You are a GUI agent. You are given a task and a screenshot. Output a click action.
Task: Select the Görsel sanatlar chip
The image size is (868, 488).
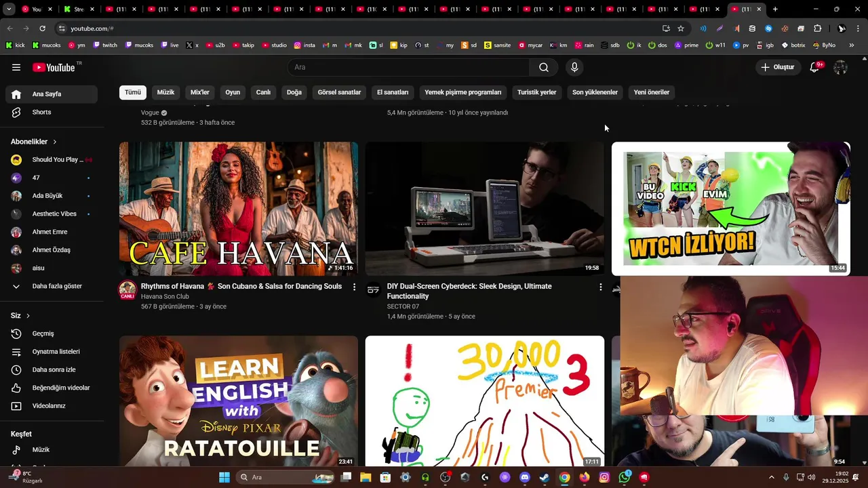(339, 92)
